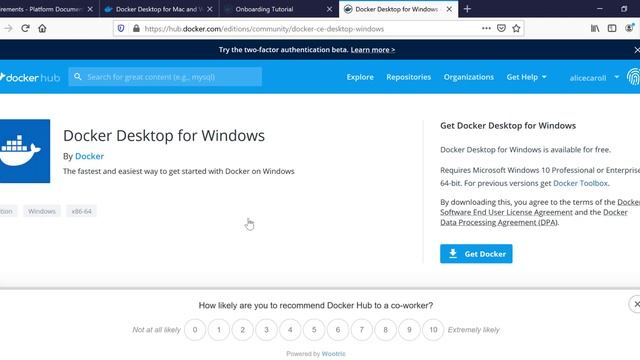Click the Docker Hub logo
This screenshot has width=640, height=360.
click(x=30, y=77)
